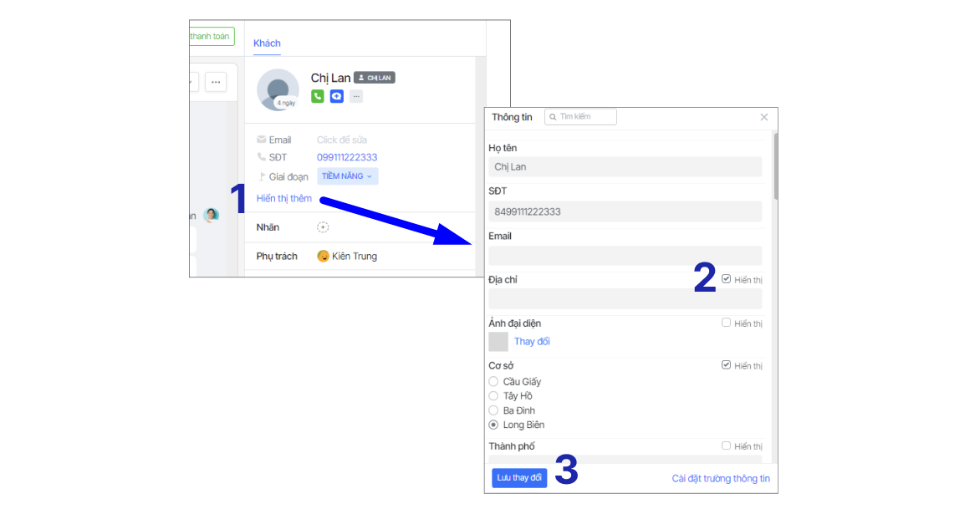The width and height of the screenshot is (980, 514).
Task: Select the Cầu Giấy radio option
Action: pyautogui.click(x=493, y=382)
